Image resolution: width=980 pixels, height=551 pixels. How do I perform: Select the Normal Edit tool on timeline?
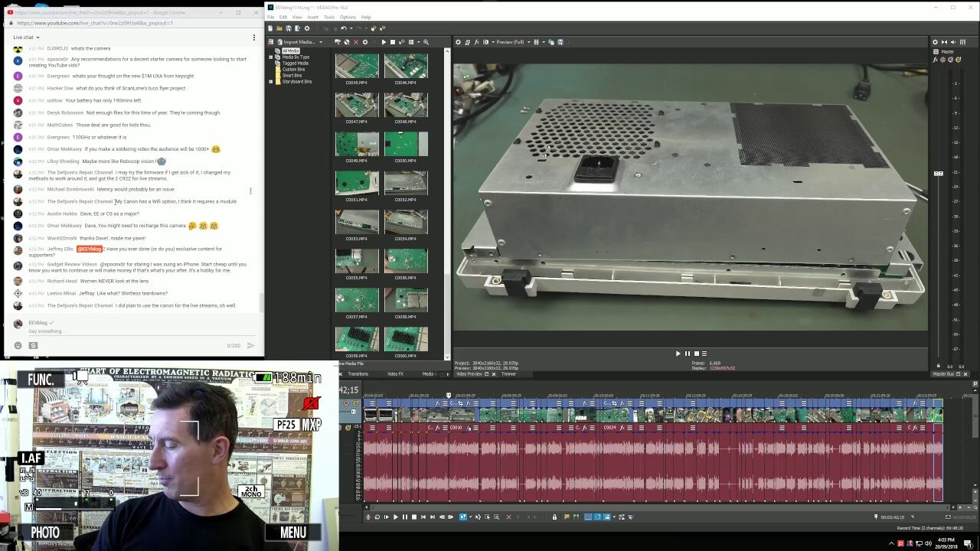(x=462, y=517)
